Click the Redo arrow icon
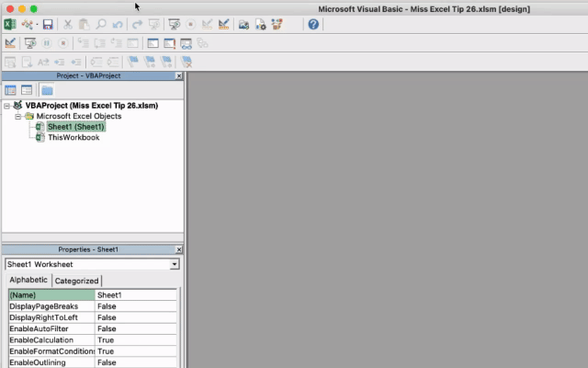 137,25
